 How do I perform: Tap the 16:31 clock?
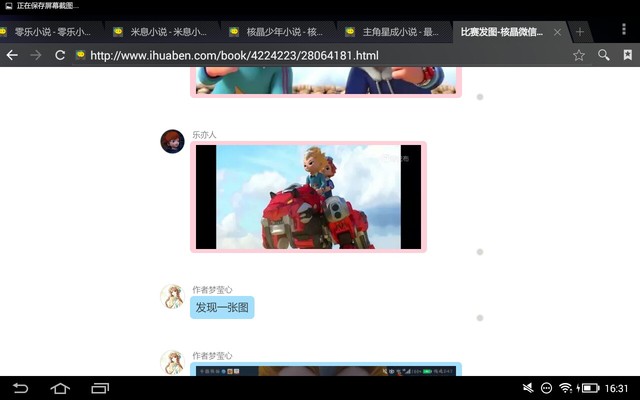(616, 388)
